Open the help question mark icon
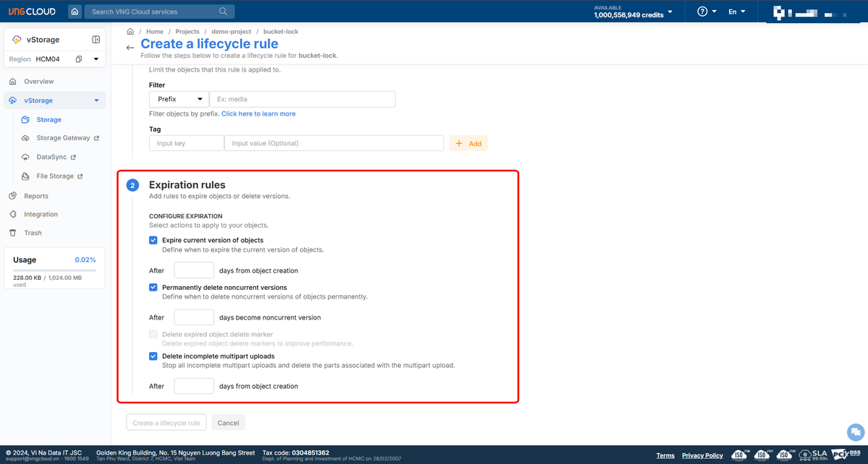868x464 pixels. 702,12
